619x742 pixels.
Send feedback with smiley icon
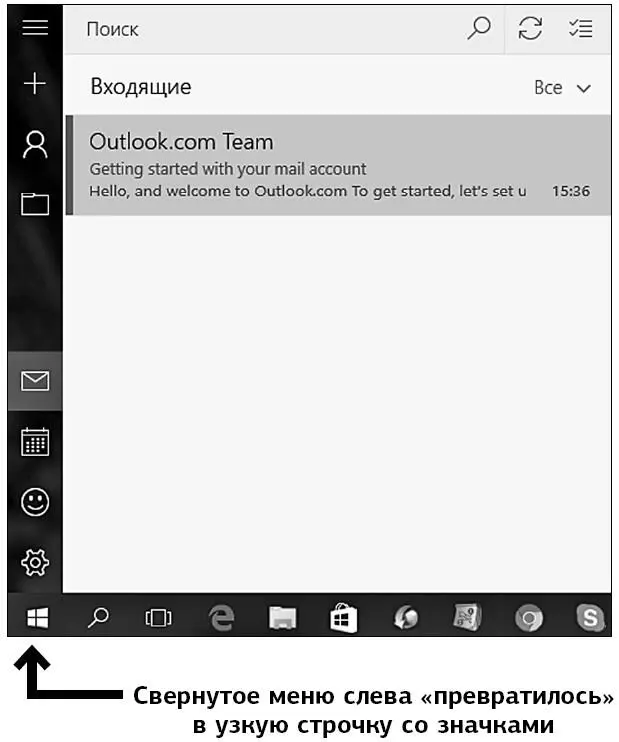[x=35, y=502]
